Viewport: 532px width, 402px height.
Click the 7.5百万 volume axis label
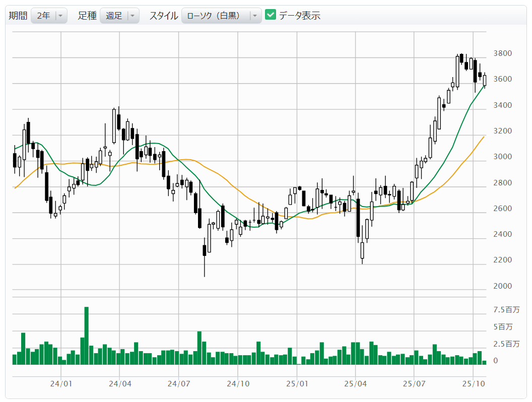[x=506, y=310]
